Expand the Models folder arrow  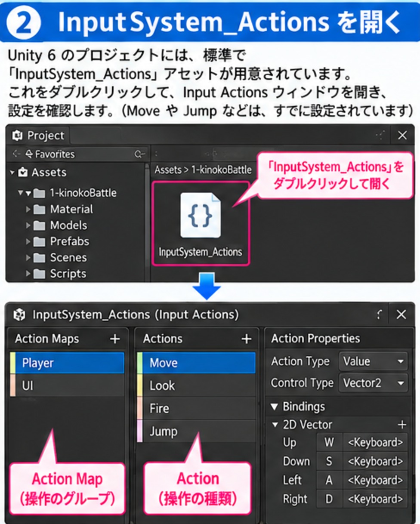(28, 225)
